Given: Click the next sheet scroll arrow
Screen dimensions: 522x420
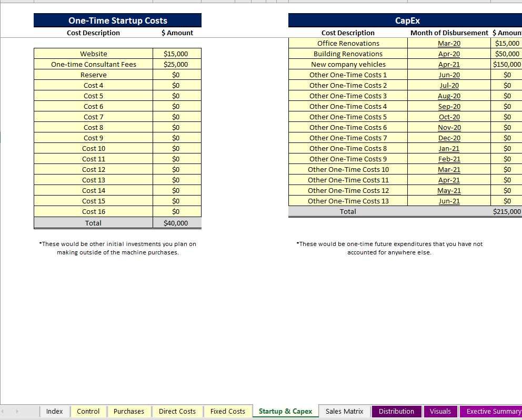Looking at the screenshot, I should click(x=17, y=412).
